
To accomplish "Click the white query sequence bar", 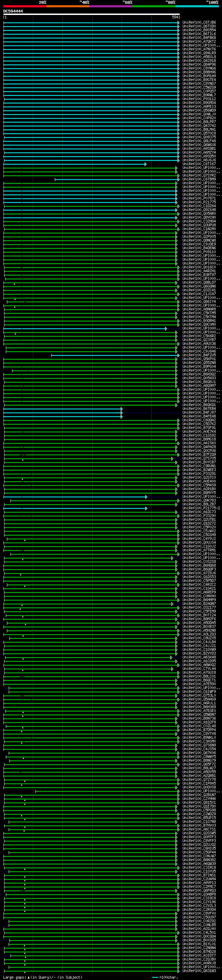I will tap(92, 14).
